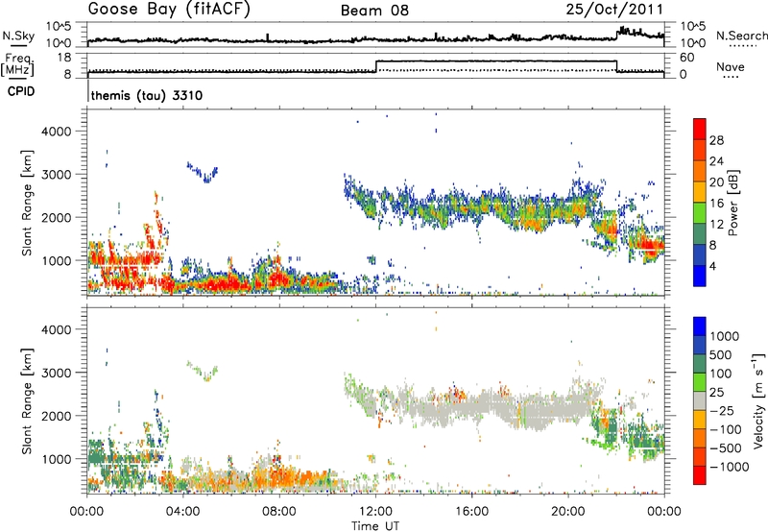Click the red top segment of Power colorbar
Image resolution: width=768 pixels, height=532 pixels.
point(700,129)
